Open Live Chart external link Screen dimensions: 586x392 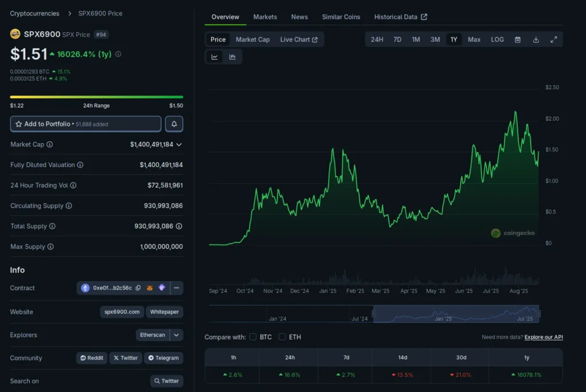[x=299, y=39]
